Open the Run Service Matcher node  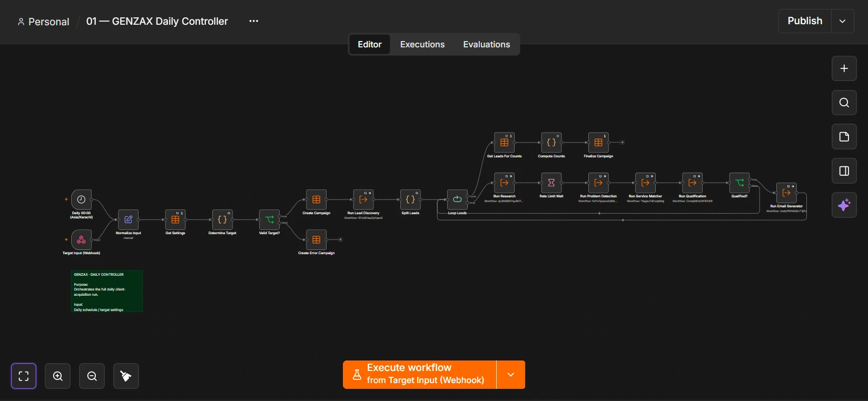point(645,183)
